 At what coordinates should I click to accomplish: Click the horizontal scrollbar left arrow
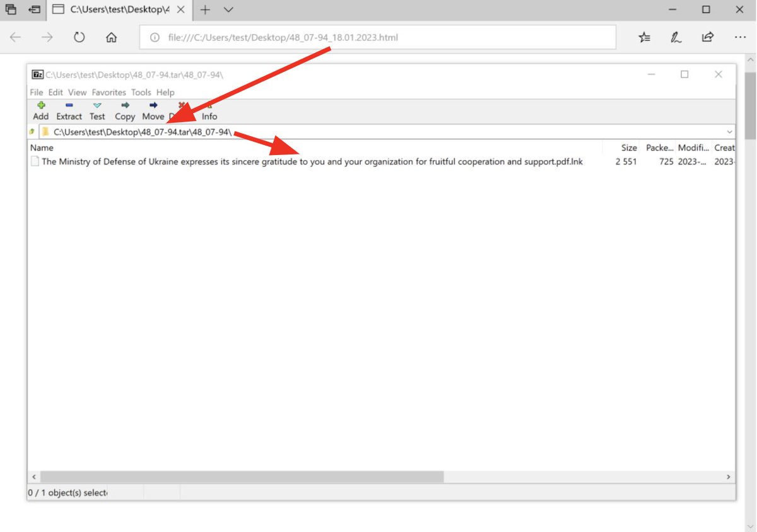[34, 477]
